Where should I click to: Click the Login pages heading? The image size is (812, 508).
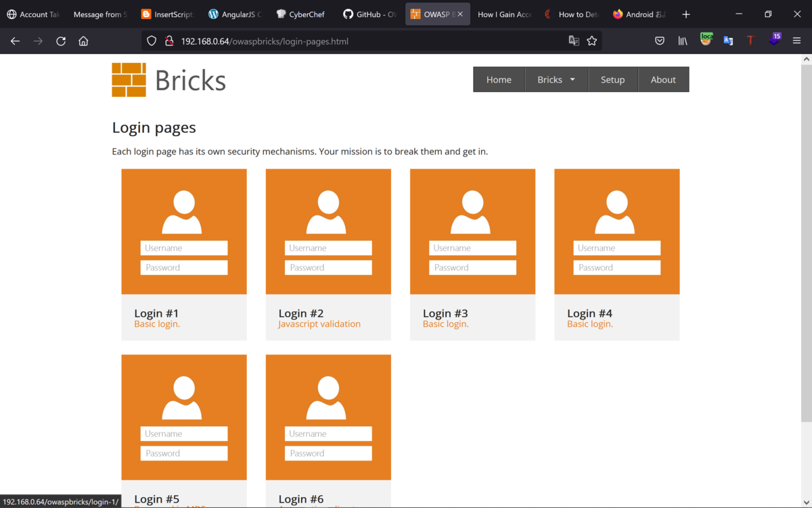coord(154,127)
